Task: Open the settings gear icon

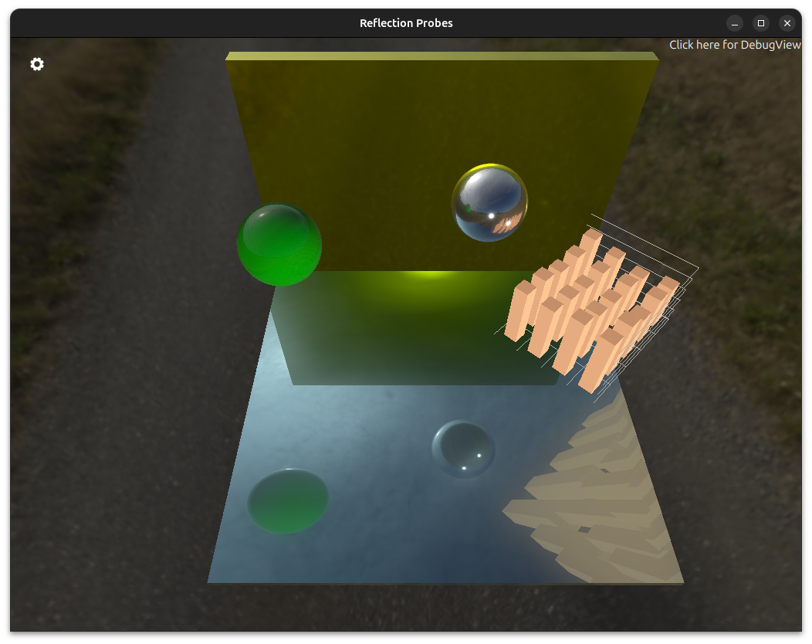Action: (x=37, y=64)
